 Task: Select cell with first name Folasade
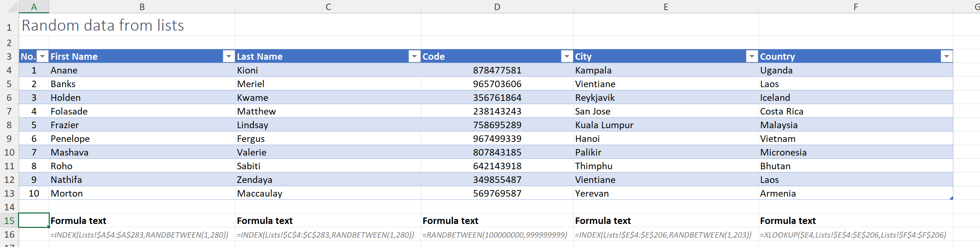click(142, 111)
